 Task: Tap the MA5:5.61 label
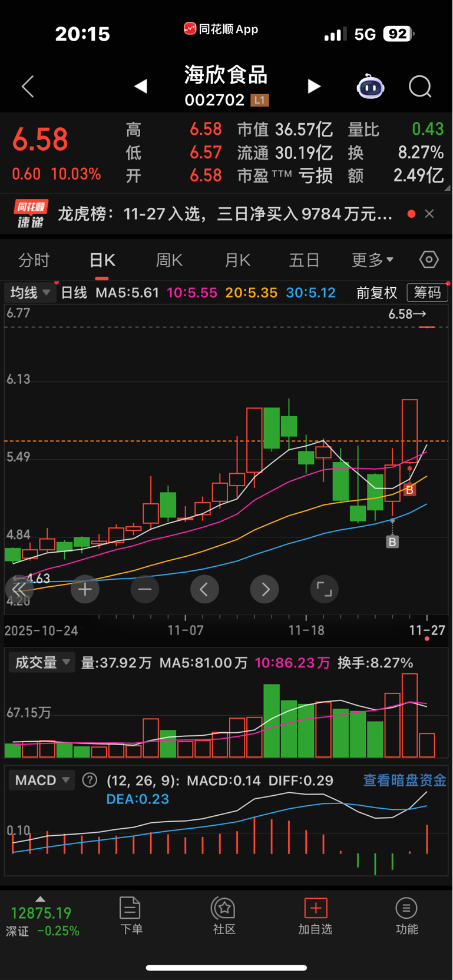[127, 293]
